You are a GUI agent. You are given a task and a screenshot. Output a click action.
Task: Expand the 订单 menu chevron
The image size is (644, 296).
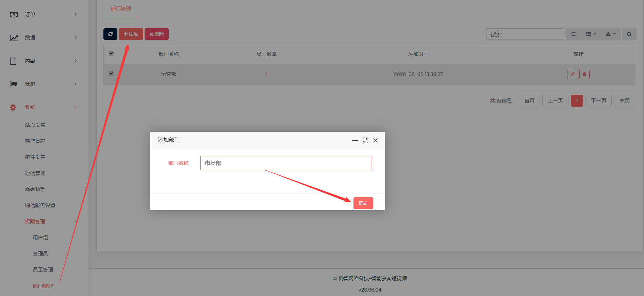[76, 14]
